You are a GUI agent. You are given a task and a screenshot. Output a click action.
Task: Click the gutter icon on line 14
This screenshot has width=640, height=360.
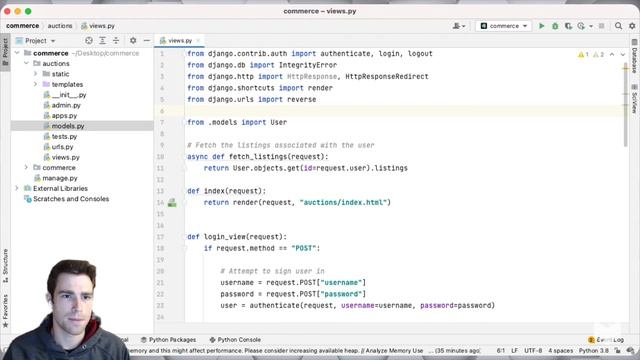pos(172,202)
